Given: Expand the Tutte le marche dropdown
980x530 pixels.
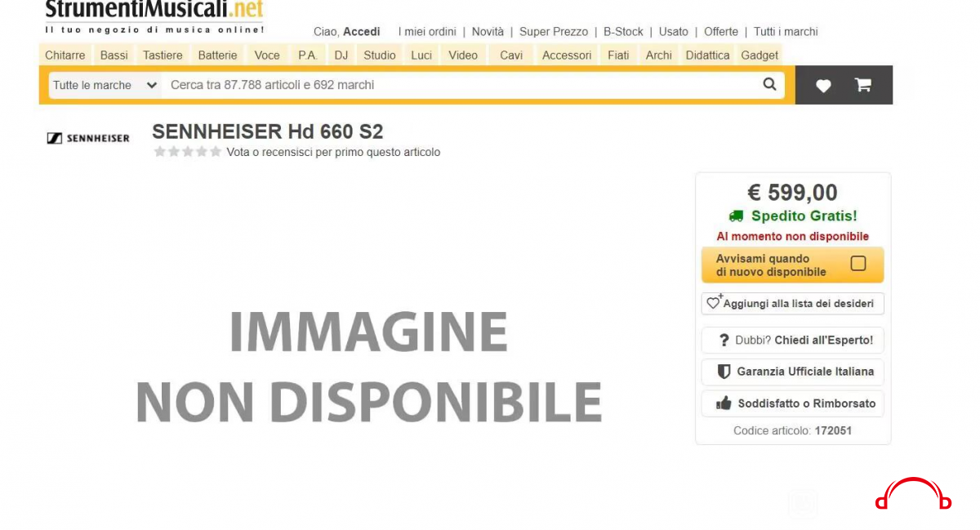Looking at the screenshot, I should (105, 85).
